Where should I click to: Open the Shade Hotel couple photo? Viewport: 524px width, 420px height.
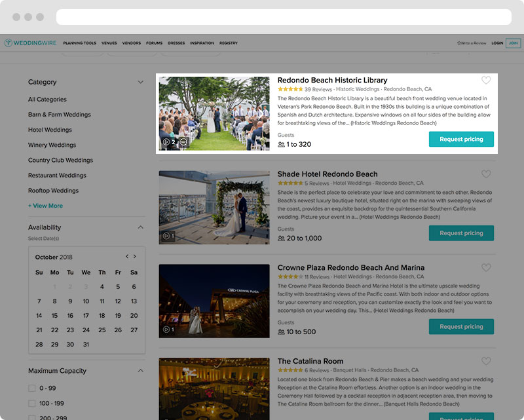tap(214, 208)
